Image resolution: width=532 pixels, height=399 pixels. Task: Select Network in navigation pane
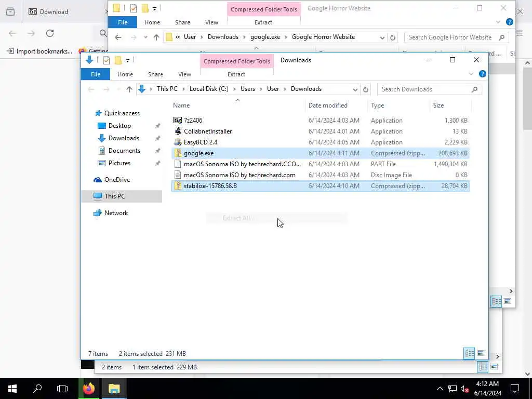click(116, 213)
